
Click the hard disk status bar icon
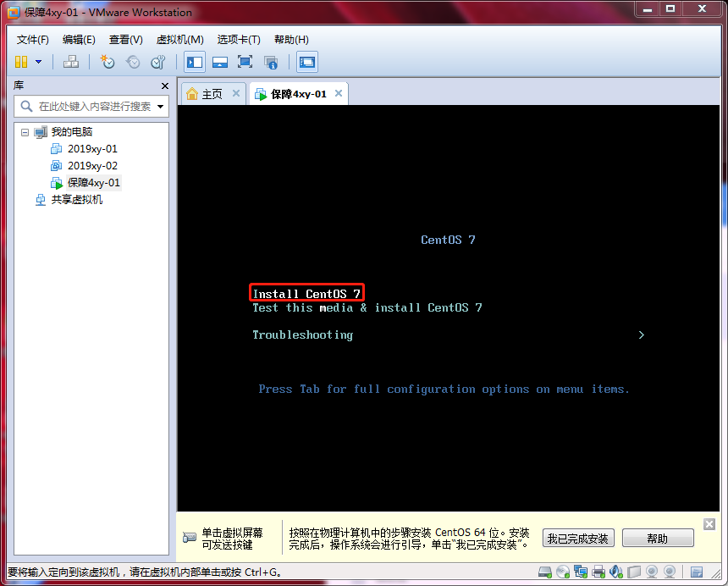pyautogui.click(x=545, y=572)
